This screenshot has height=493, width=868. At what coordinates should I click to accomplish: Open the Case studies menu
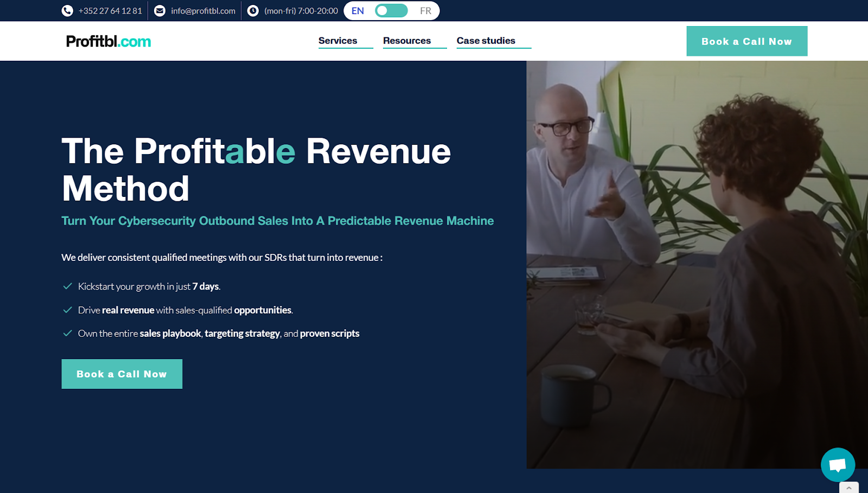(486, 41)
